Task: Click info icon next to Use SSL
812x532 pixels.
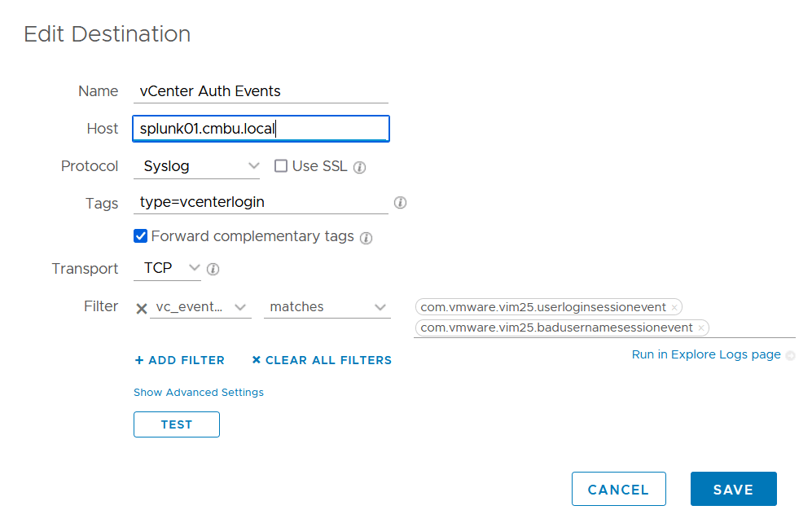Action: click(x=359, y=167)
